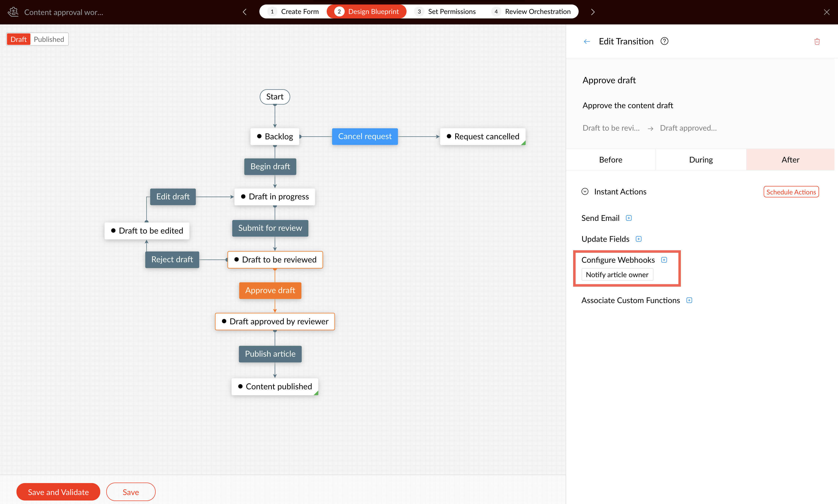This screenshot has width=838, height=504.
Task: Click Save and Validate button
Action: tap(58, 492)
